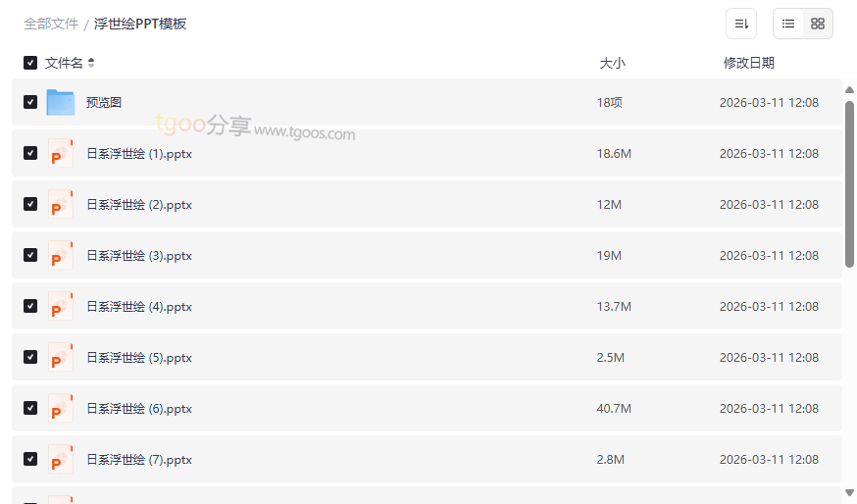Click the 预览图 folder icon
The height and width of the screenshot is (504, 857).
point(61,102)
